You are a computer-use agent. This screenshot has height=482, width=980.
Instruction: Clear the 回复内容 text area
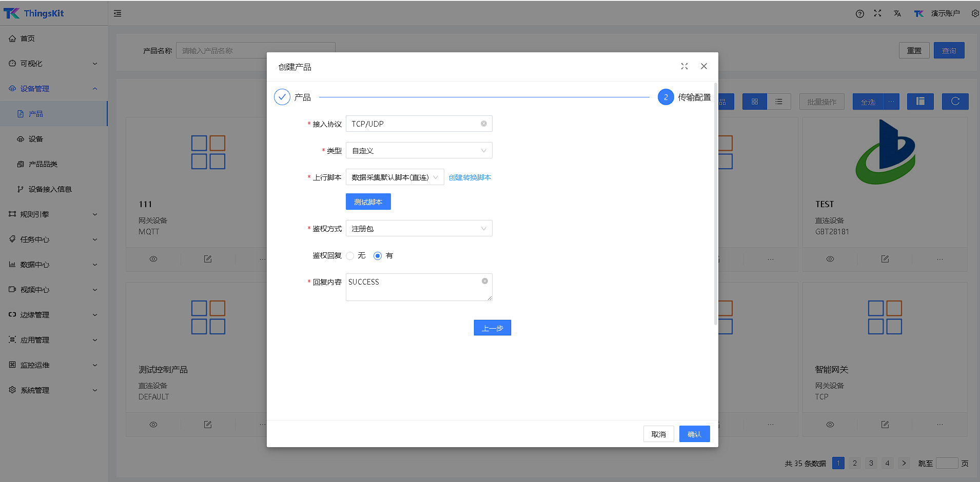coord(484,281)
